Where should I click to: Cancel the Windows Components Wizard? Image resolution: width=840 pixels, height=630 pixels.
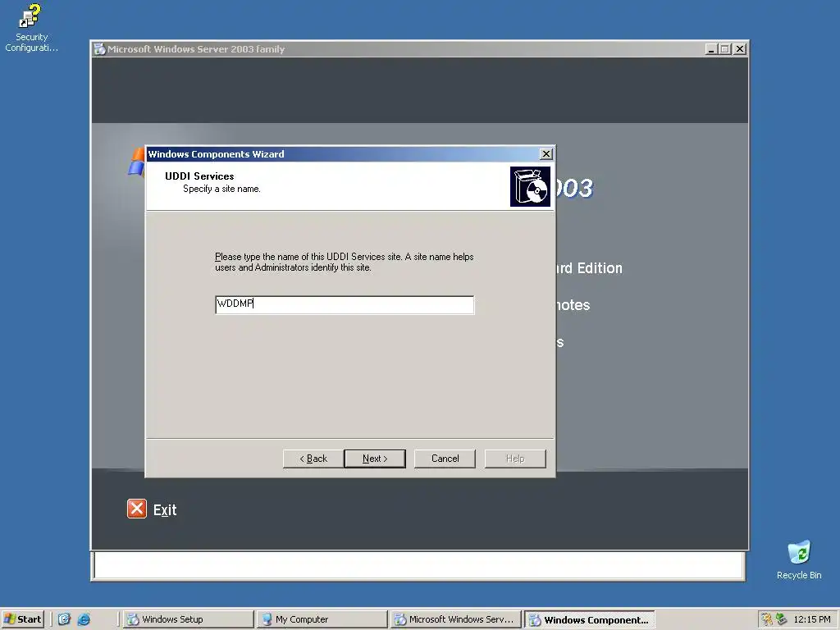(445, 459)
